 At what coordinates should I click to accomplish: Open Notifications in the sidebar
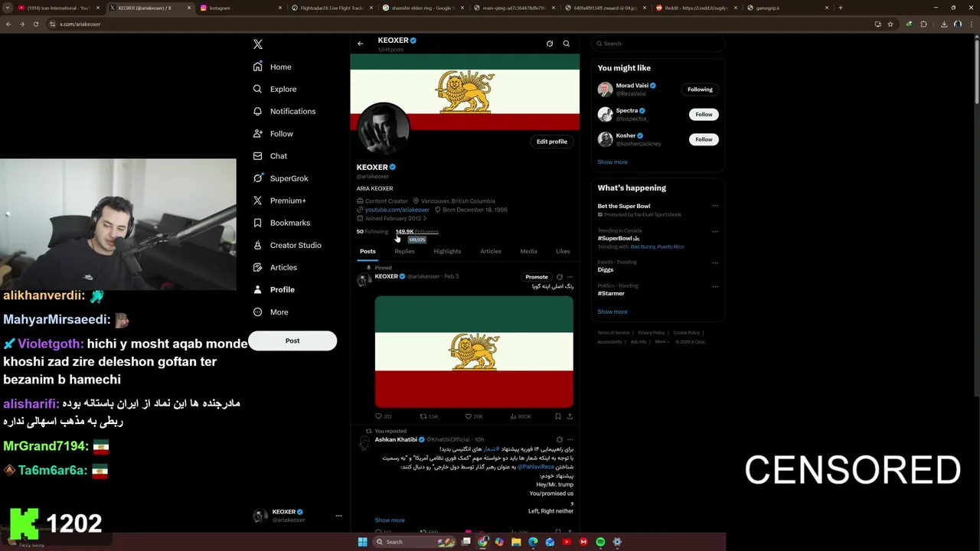[x=284, y=111]
